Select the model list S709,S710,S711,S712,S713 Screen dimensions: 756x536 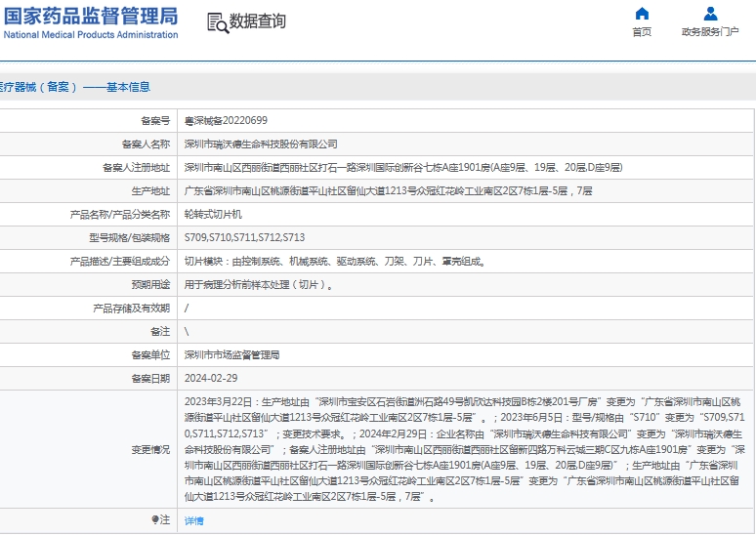244,237
